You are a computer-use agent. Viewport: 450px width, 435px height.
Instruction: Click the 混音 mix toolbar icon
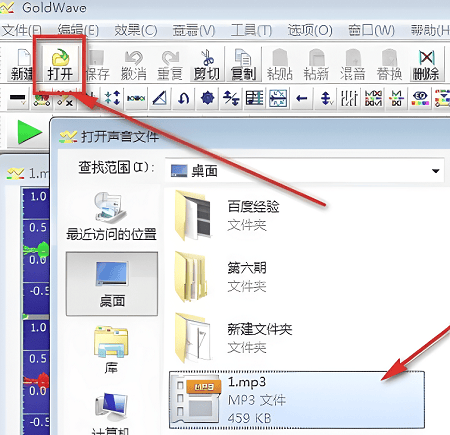coord(353,65)
